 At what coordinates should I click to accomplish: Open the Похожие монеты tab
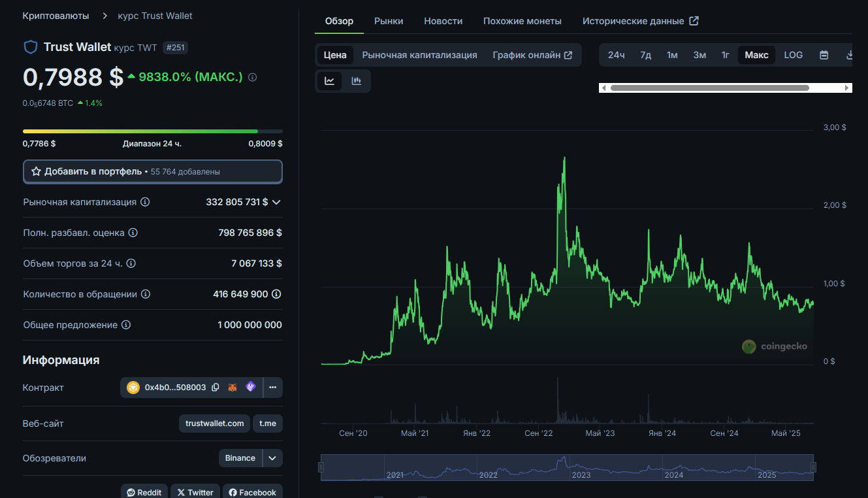pos(522,21)
